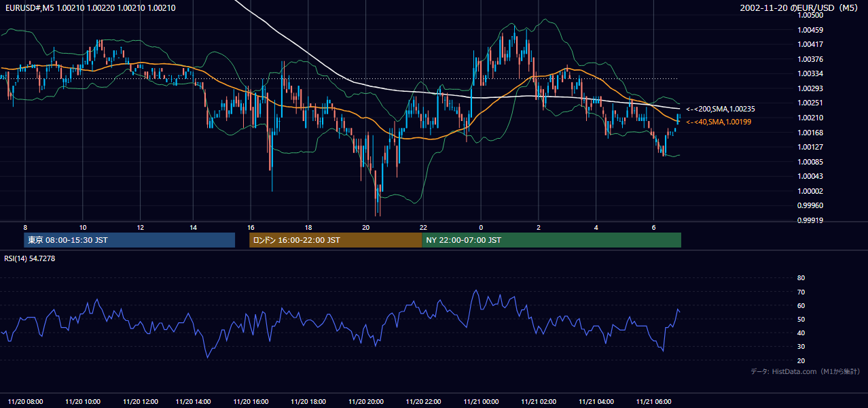Click the RSI 60 level label
The image size is (868, 408).
[801, 306]
